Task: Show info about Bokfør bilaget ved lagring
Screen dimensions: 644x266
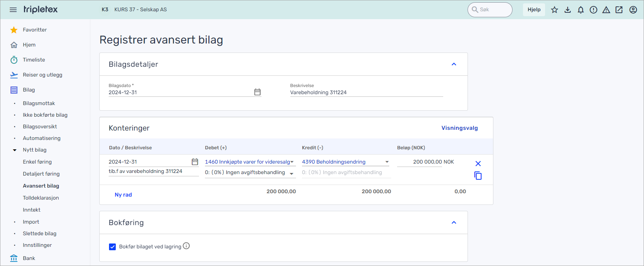Action: pos(186,246)
